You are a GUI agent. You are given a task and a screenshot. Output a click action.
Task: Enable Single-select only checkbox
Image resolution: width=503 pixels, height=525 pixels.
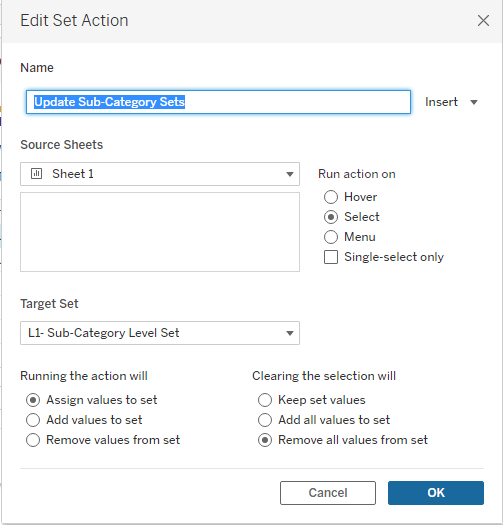[331, 257]
